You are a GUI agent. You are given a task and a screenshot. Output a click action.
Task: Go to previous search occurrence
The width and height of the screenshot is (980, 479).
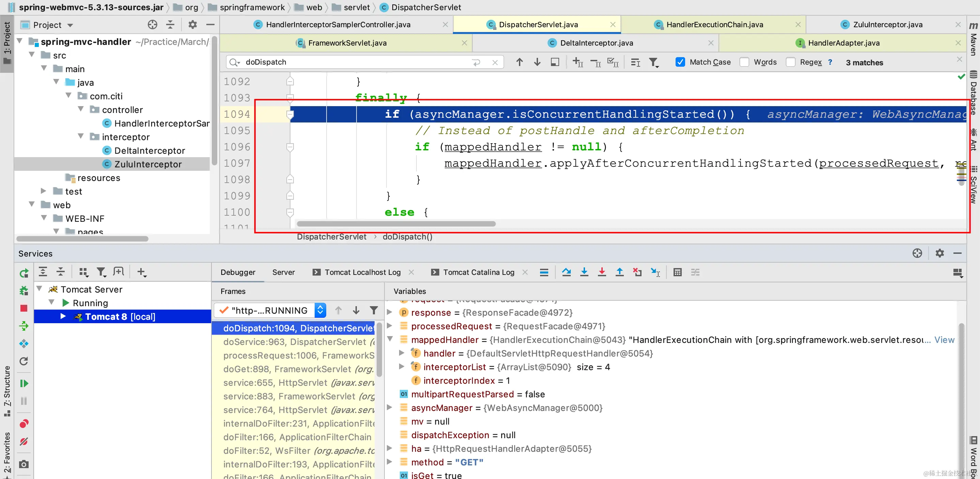(x=519, y=62)
